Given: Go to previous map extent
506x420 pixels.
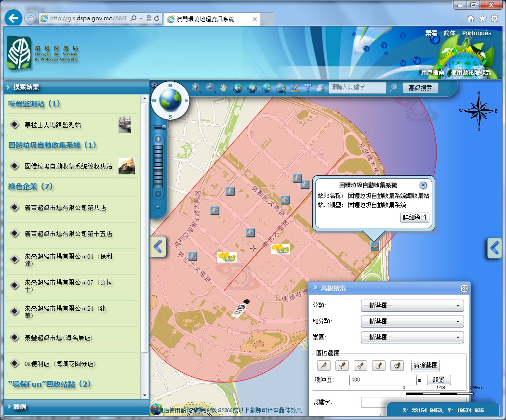Looking at the screenshot, I should click(x=238, y=88).
